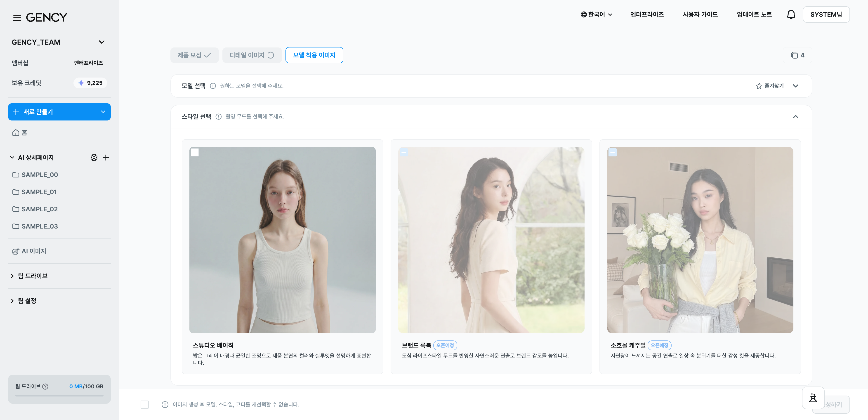Open 업데이트 노트 link
Image resolution: width=868 pixels, height=420 pixels.
click(754, 14)
